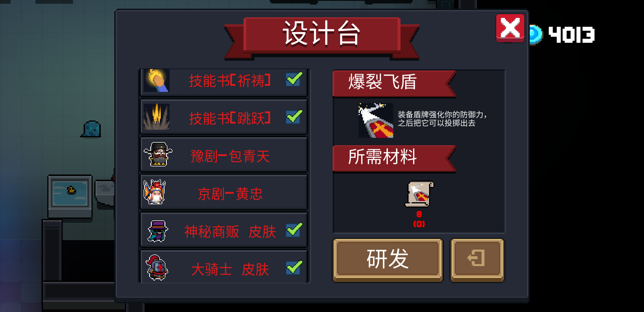Click the shield blueprint scroll material
Viewport: 644px width, 312px height.
click(419, 194)
